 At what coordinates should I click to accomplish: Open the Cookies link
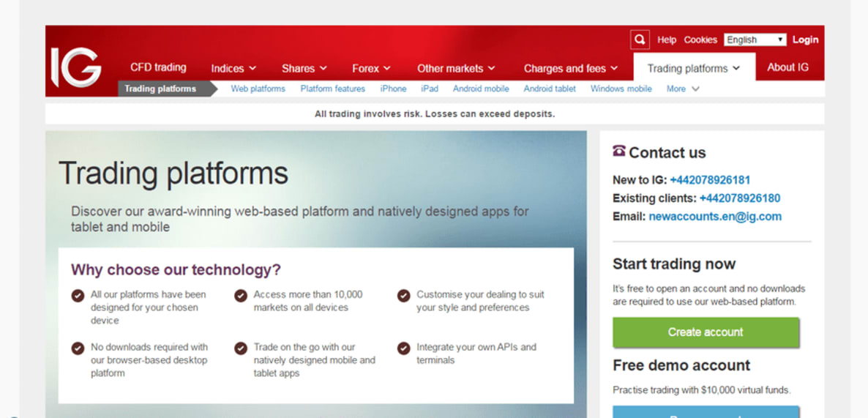pyautogui.click(x=700, y=40)
